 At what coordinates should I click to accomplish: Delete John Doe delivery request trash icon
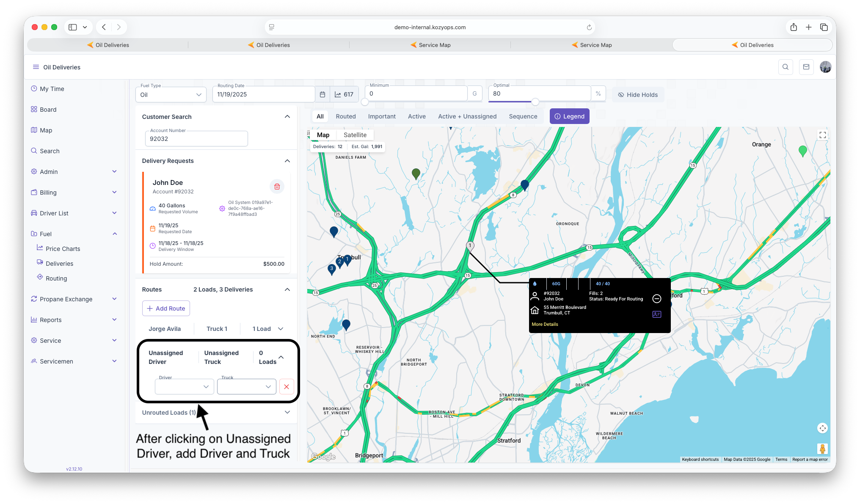[277, 187]
